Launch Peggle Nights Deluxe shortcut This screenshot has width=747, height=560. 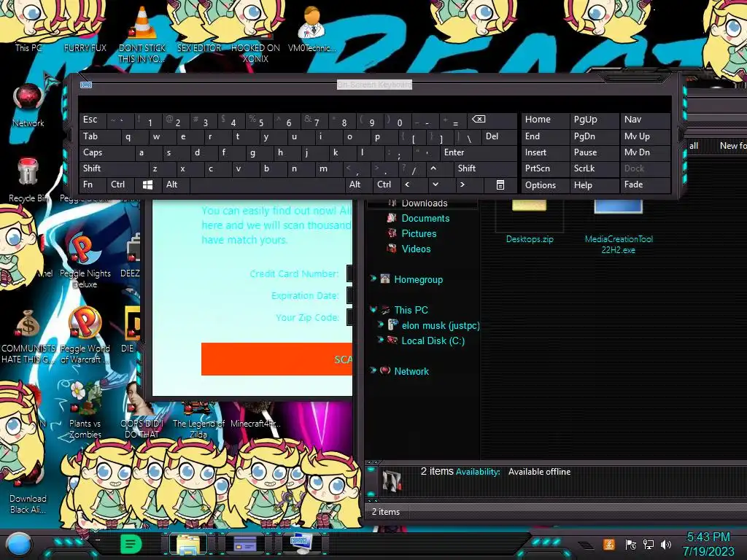pos(85,260)
